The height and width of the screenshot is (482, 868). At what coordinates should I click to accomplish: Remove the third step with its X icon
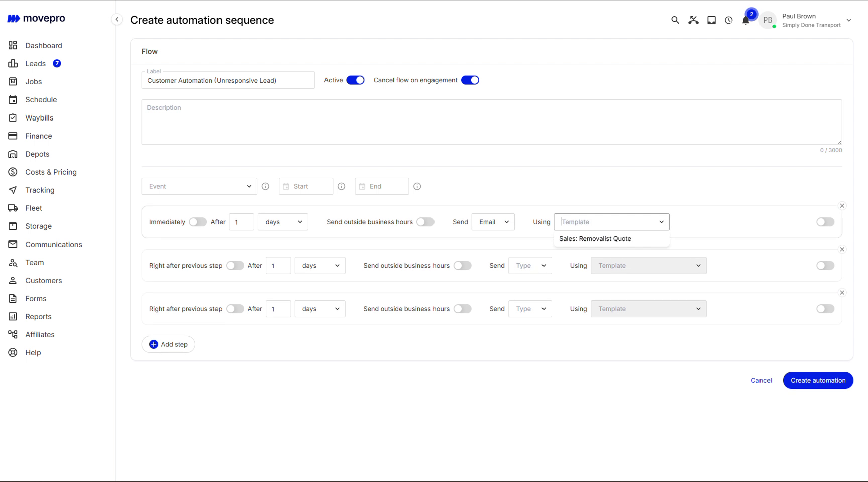[x=842, y=293]
